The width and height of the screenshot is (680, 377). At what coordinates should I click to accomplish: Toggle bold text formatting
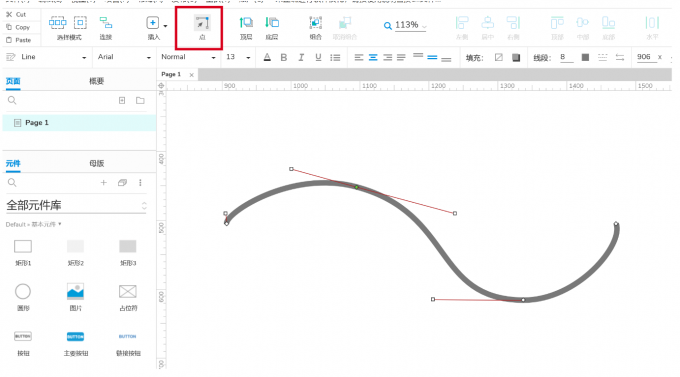[x=284, y=57]
